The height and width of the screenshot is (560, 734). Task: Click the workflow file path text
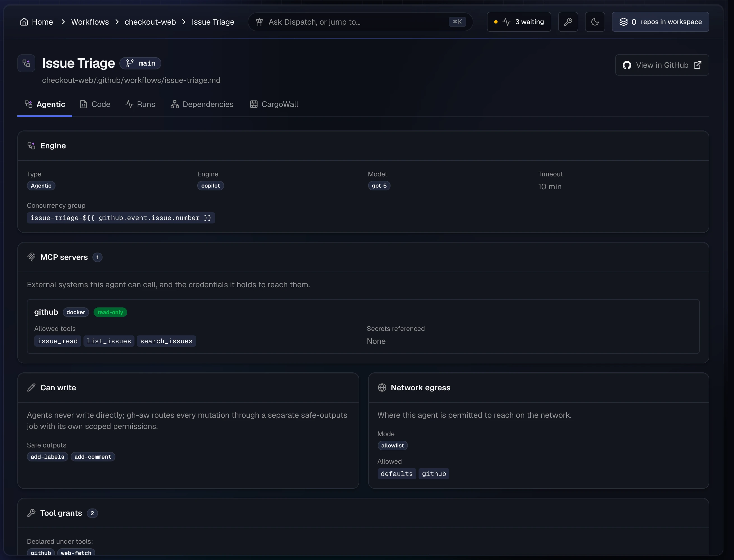pyautogui.click(x=131, y=80)
